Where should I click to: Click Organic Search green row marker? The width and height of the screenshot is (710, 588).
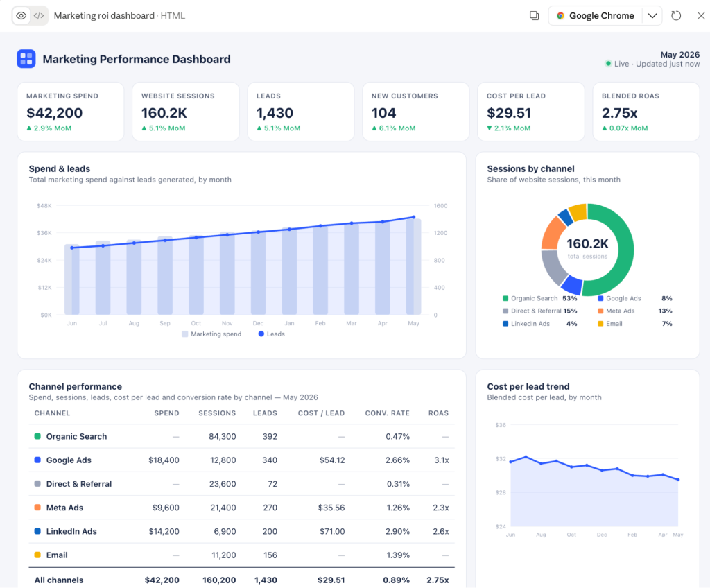(x=37, y=436)
